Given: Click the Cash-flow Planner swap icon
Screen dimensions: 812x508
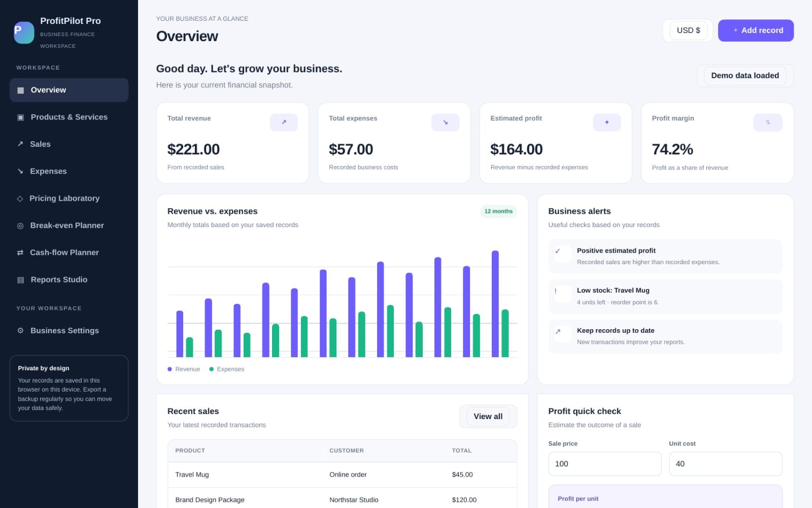Looking at the screenshot, I should coord(20,252).
